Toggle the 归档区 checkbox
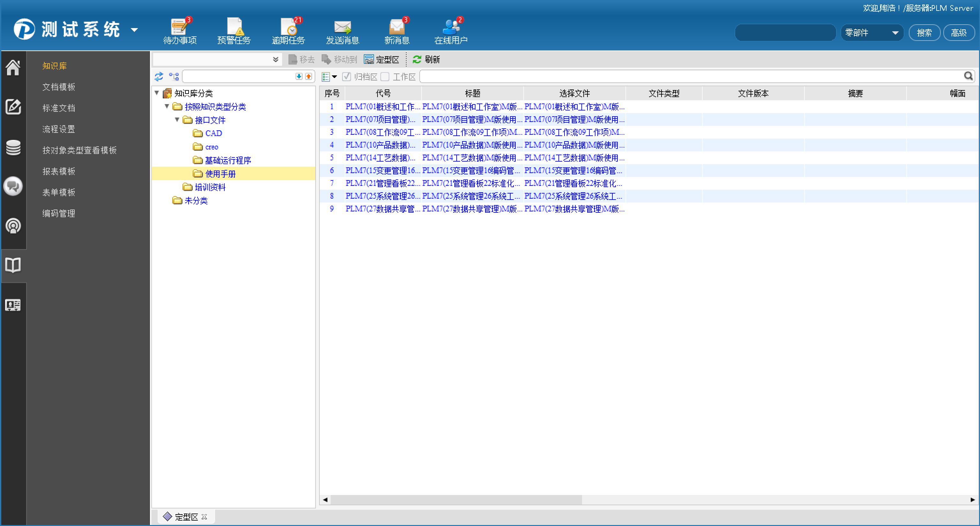This screenshot has height=526, width=980. coord(346,77)
